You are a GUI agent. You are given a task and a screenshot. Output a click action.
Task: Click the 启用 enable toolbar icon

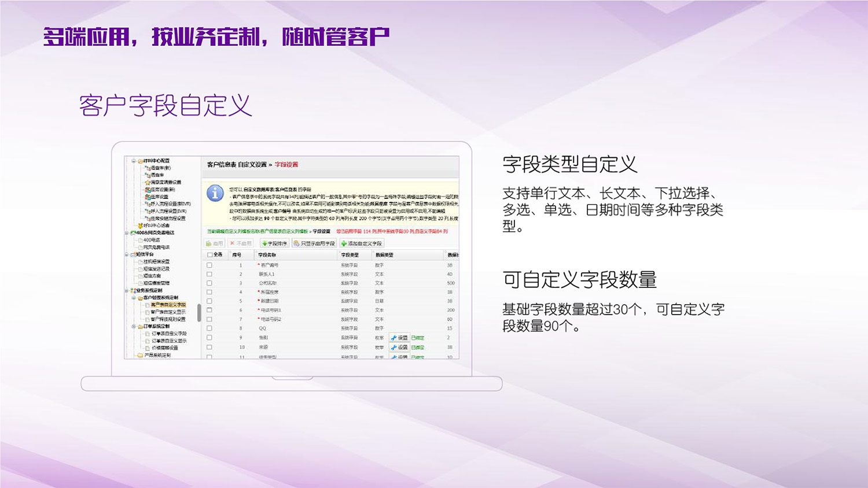[208, 243]
